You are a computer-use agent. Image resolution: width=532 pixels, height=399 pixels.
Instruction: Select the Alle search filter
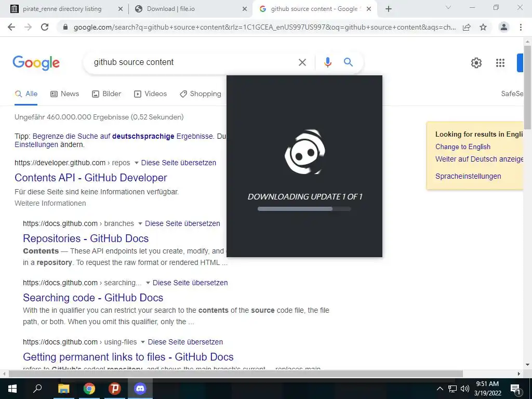click(x=26, y=94)
